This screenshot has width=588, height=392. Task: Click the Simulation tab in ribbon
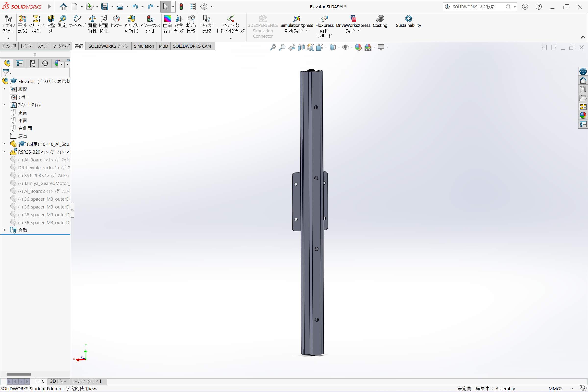point(144,46)
